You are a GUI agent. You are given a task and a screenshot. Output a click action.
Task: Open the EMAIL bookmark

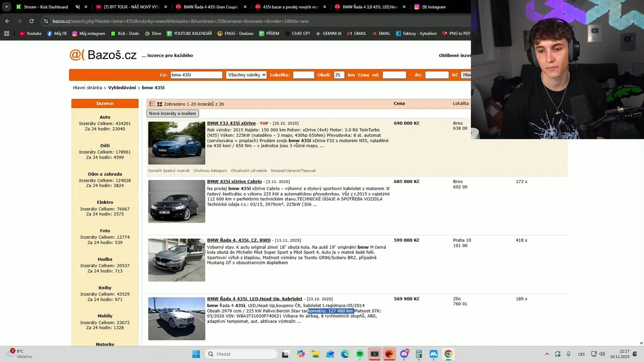(x=381, y=34)
